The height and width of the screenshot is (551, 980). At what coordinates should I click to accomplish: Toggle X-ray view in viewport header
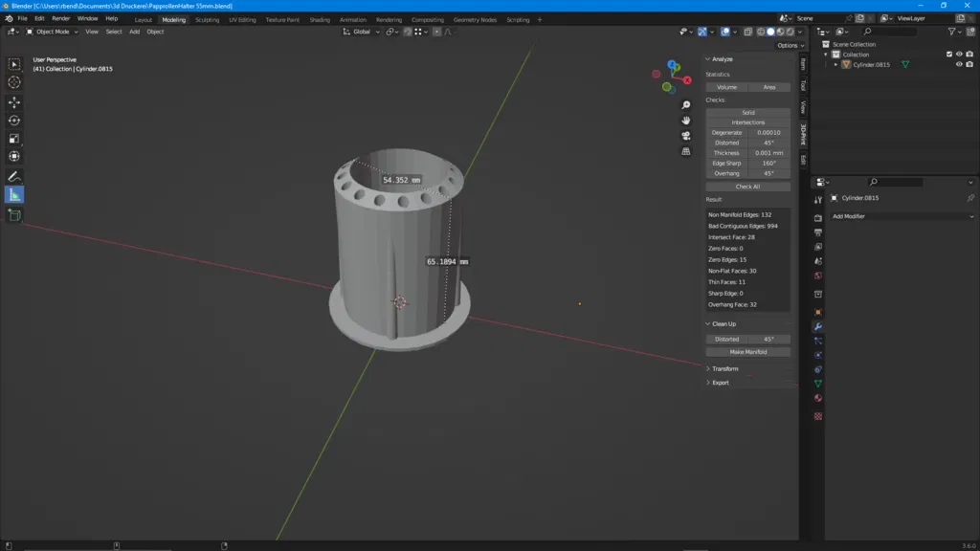[748, 32]
